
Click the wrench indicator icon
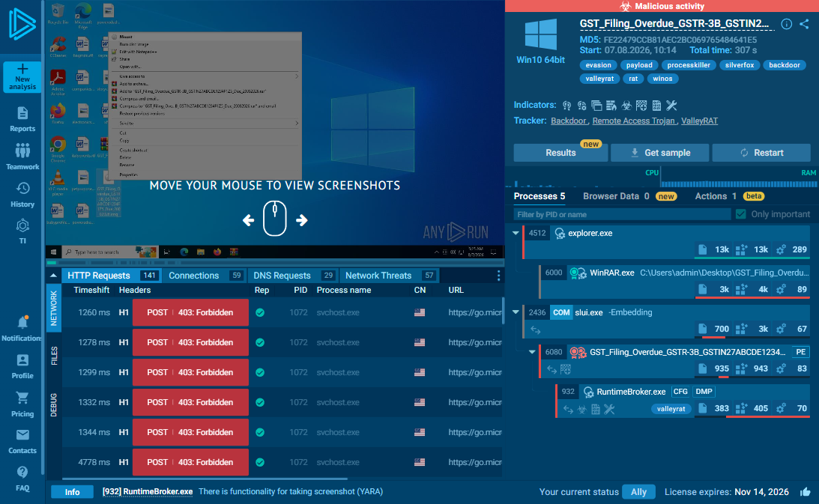(671, 106)
